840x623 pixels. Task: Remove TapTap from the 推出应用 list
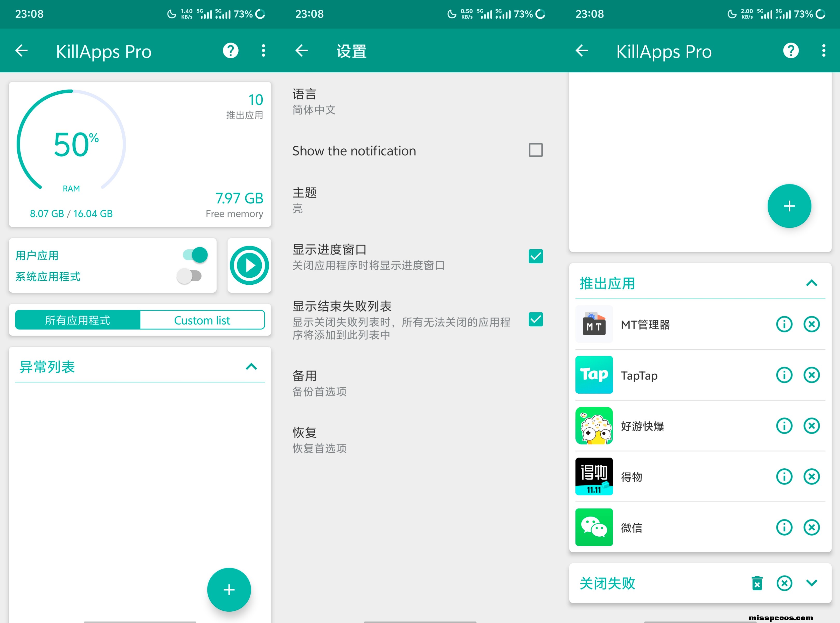tap(811, 375)
